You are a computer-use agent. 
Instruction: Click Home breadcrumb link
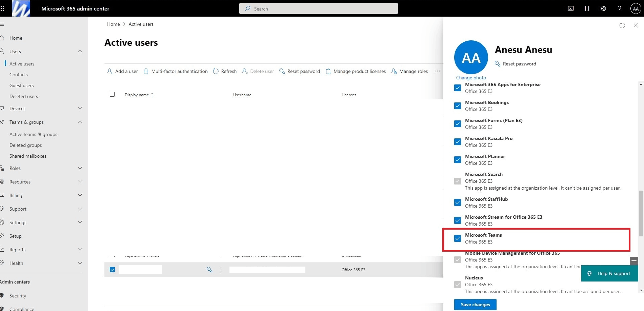pyautogui.click(x=114, y=24)
